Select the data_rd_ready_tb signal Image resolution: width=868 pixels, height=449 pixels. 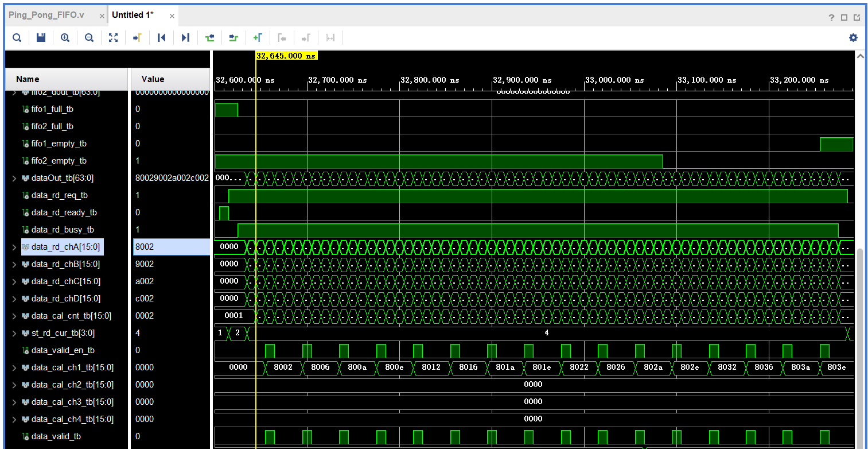coord(64,212)
